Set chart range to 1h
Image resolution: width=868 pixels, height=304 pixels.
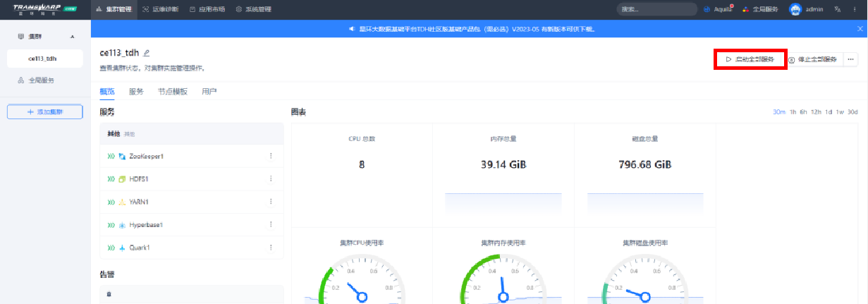coord(793,112)
